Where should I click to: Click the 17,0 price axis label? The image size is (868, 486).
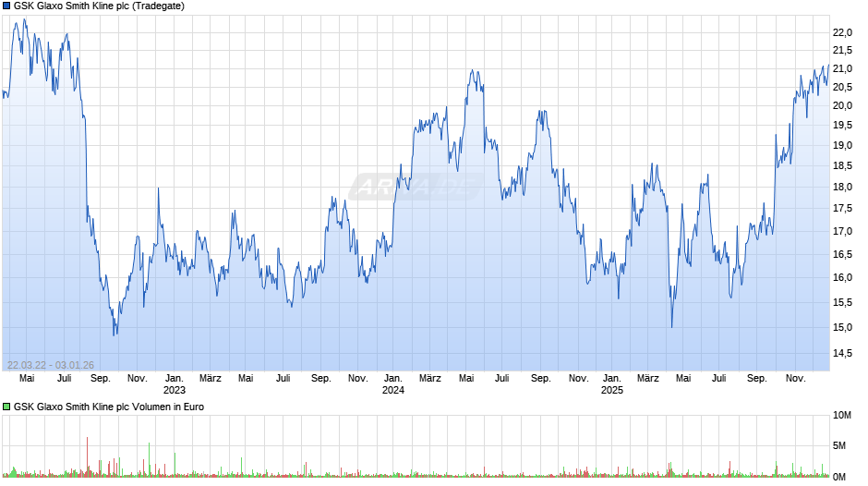pyautogui.click(x=842, y=232)
